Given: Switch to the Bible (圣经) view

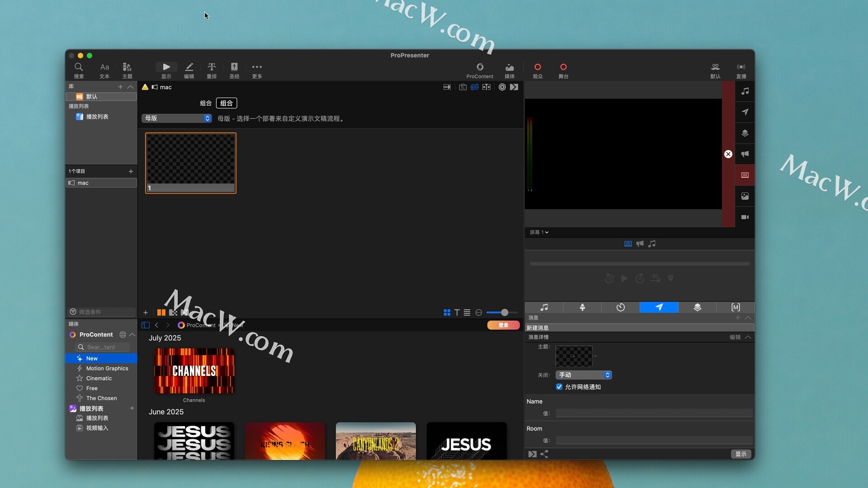Looking at the screenshot, I should point(234,70).
